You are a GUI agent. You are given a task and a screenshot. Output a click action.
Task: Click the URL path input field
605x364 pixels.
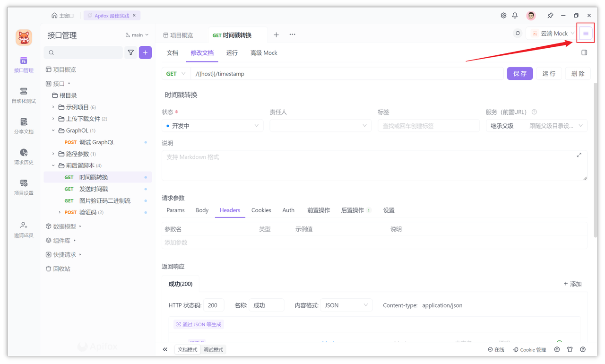[347, 74]
